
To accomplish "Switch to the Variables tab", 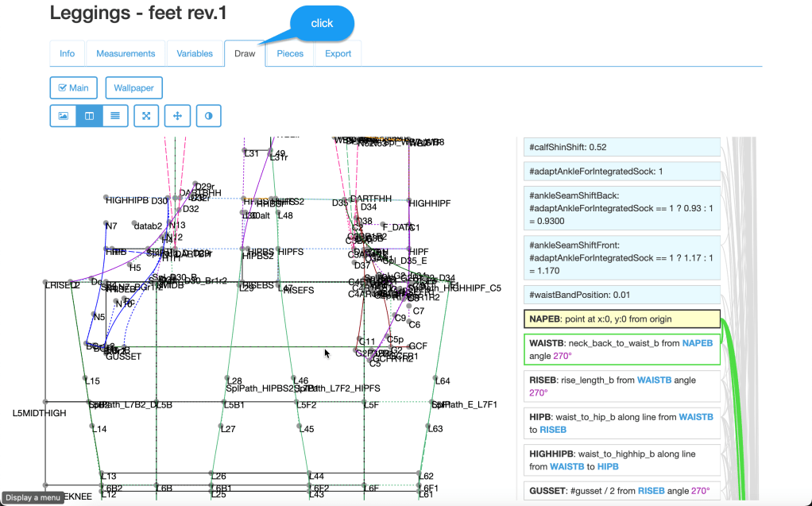I will pos(195,54).
